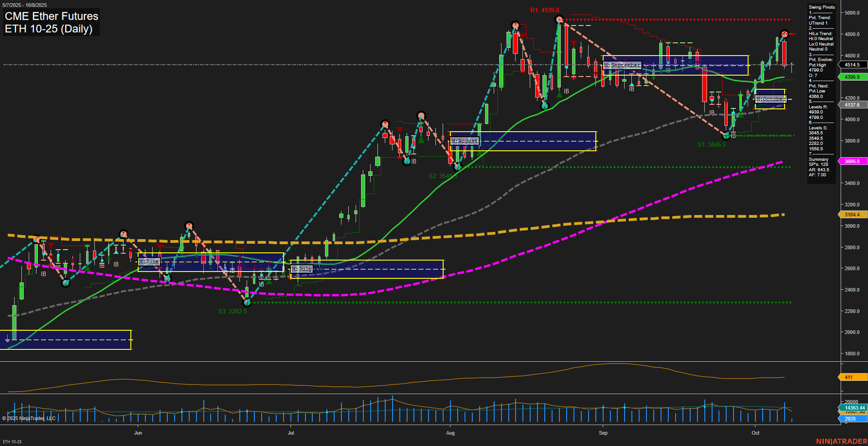Click the blue 2928 volume value tag

click(851, 418)
